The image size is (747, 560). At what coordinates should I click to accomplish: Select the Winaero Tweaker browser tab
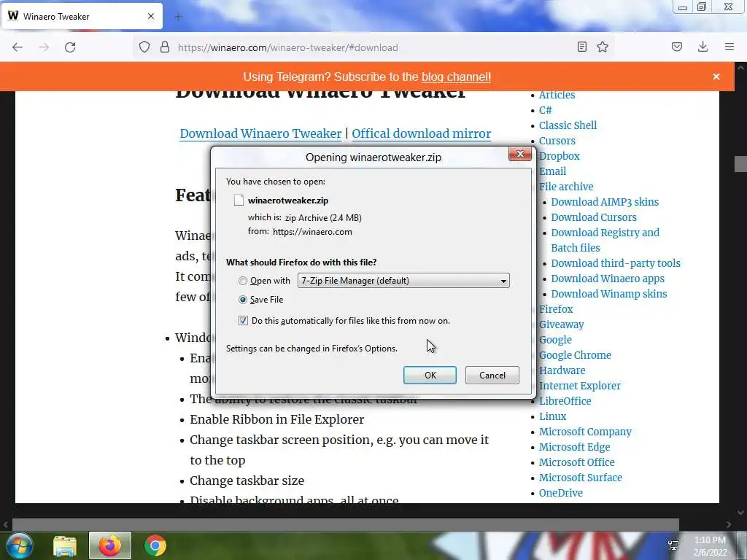pos(82,16)
